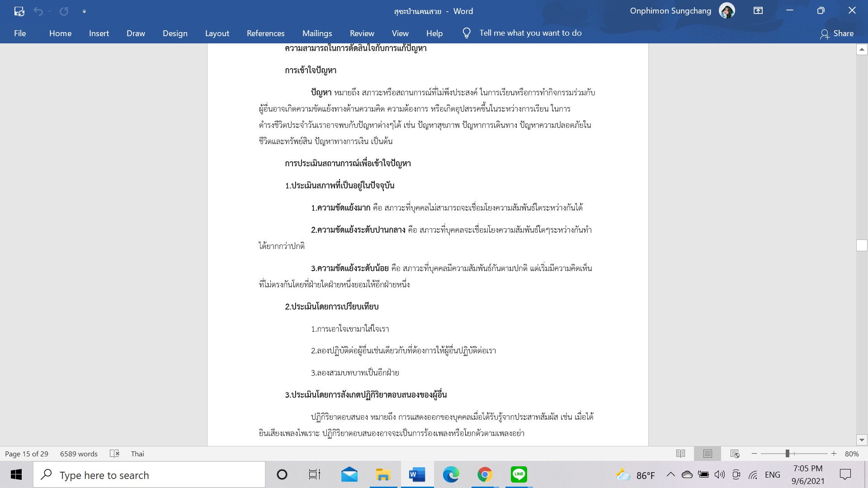This screenshot has height=488, width=868.
Task: Click the Redo/Repeat icon
Action: click(64, 11)
